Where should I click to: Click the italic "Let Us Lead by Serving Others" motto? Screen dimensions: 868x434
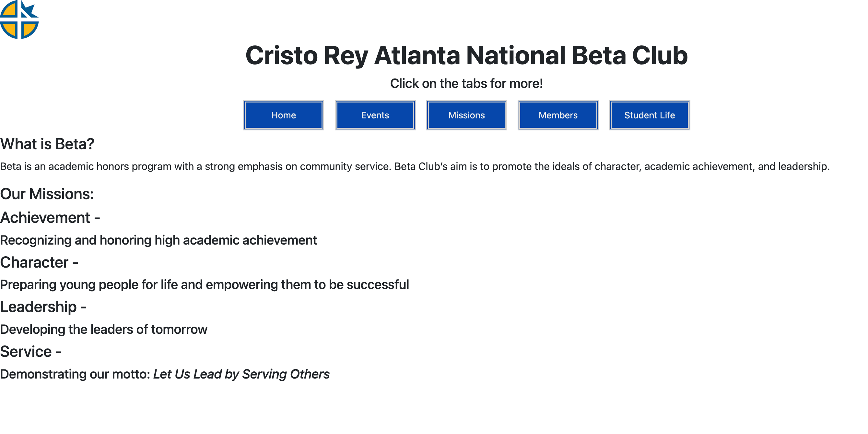pos(241,375)
